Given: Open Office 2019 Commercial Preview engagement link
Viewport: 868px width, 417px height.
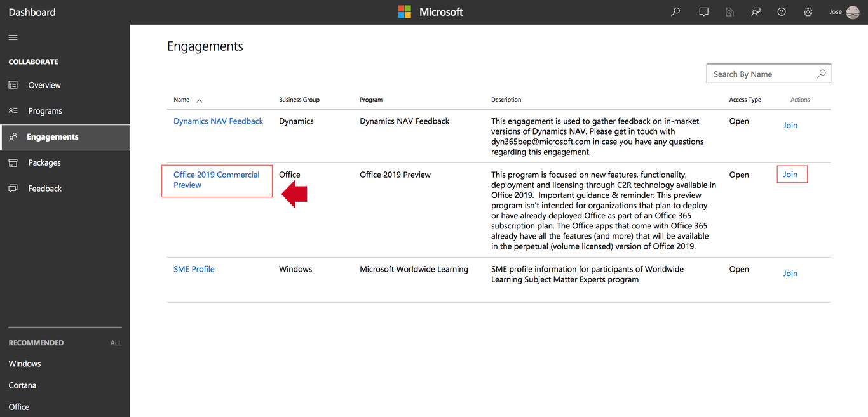Looking at the screenshot, I should (217, 180).
